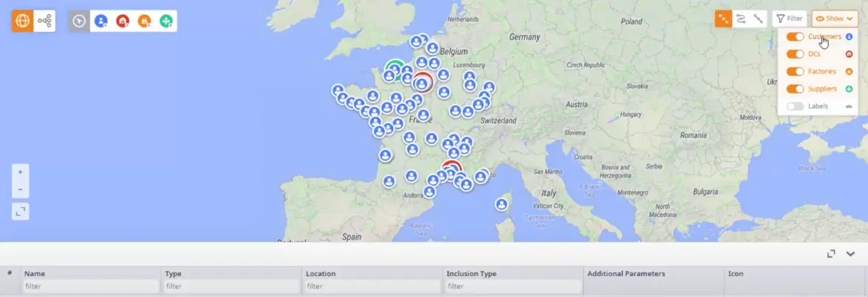Image resolution: width=868 pixels, height=297 pixels.
Task: Add a supplier with the green tool
Action: pos(166,21)
